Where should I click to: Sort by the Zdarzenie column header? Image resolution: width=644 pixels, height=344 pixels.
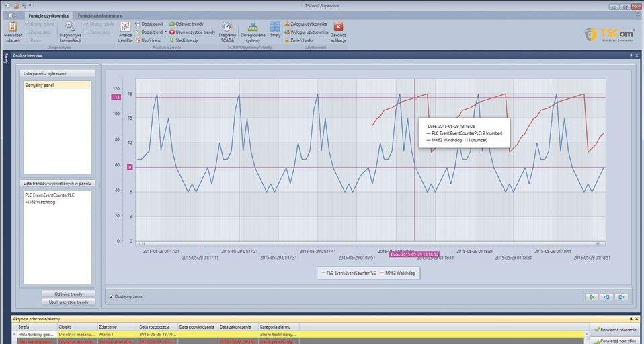coord(117,326)
